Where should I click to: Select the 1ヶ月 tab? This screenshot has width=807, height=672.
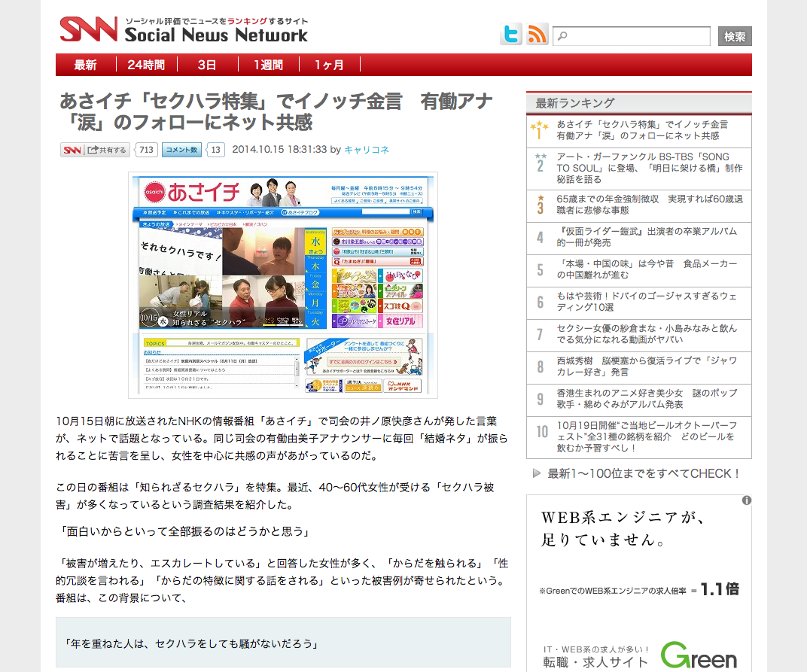click(x=330, y=65)
